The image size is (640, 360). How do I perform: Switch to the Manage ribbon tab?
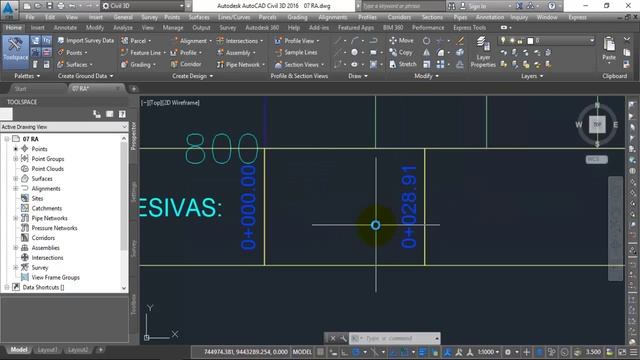tap(173, 28)
